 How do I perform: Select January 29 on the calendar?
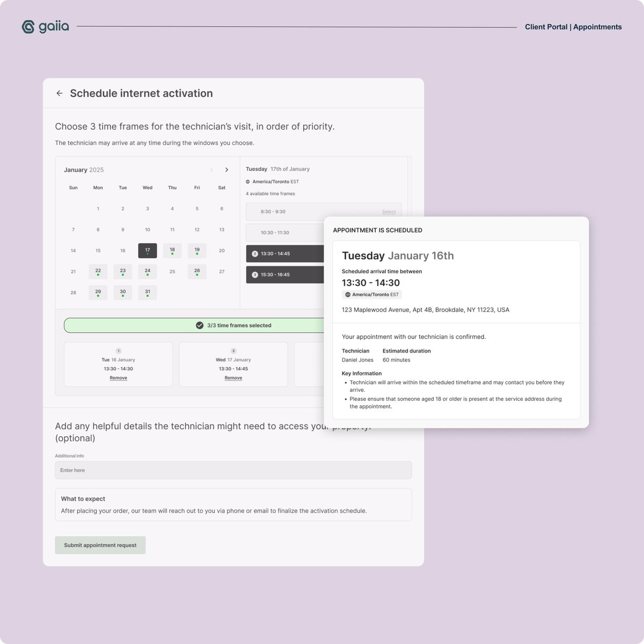98,292
